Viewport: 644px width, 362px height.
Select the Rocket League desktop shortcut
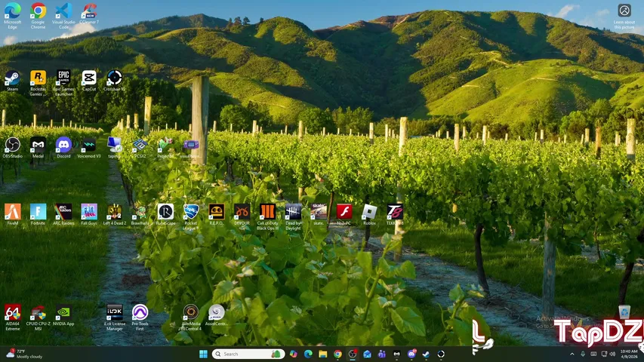(x=191, y=216)
